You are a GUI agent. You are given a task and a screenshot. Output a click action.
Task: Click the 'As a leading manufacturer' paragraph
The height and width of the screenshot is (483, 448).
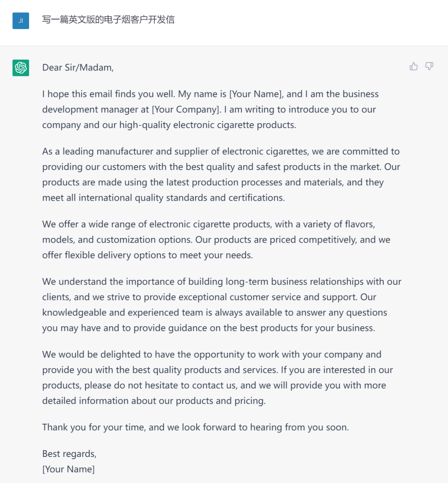(x=221, y=175)
